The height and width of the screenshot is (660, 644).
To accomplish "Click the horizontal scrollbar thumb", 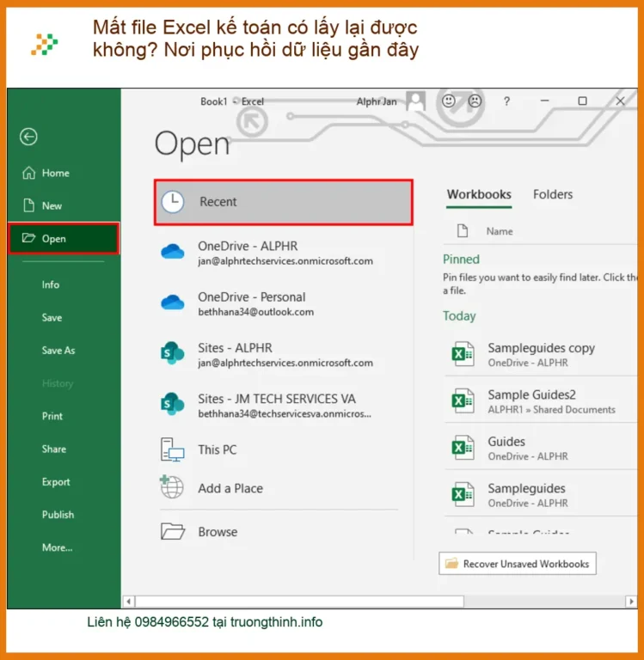I will click(299, 602).
